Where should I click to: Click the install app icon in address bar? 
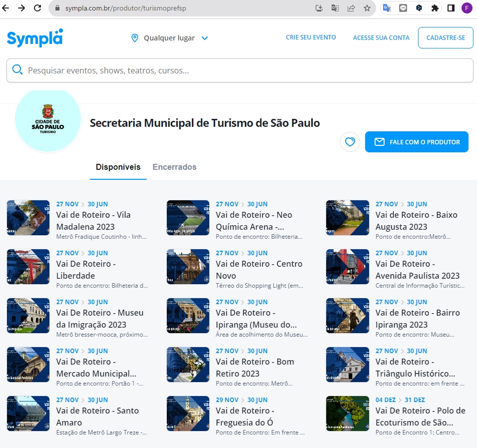pyautogui.click(x=319, y=8)
